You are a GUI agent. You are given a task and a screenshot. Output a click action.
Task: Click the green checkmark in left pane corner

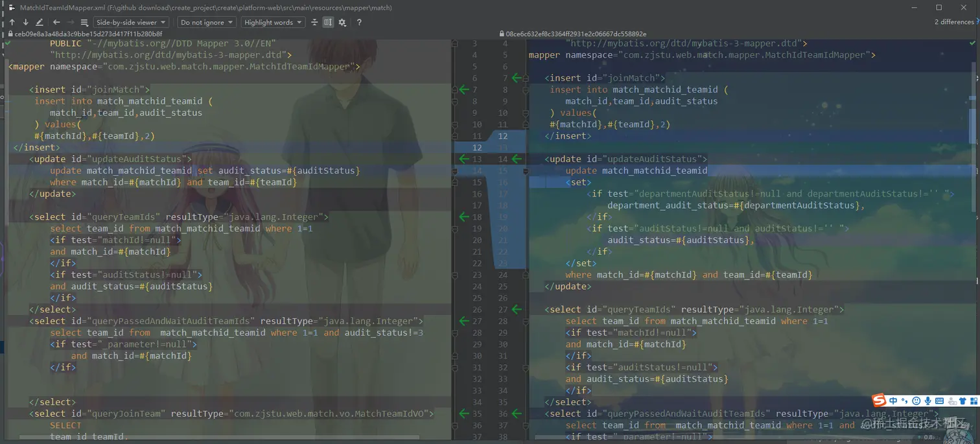(7, 43)
